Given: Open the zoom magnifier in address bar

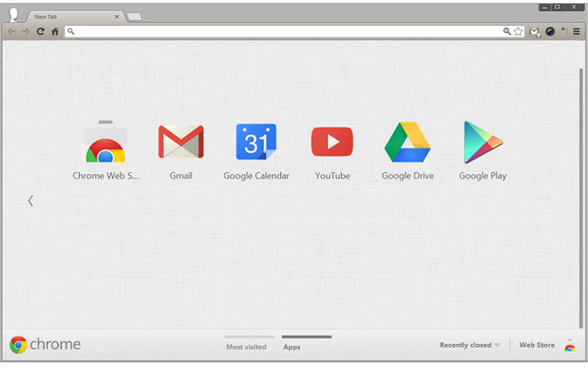Looking at the screenshot, I should point(507,31).
